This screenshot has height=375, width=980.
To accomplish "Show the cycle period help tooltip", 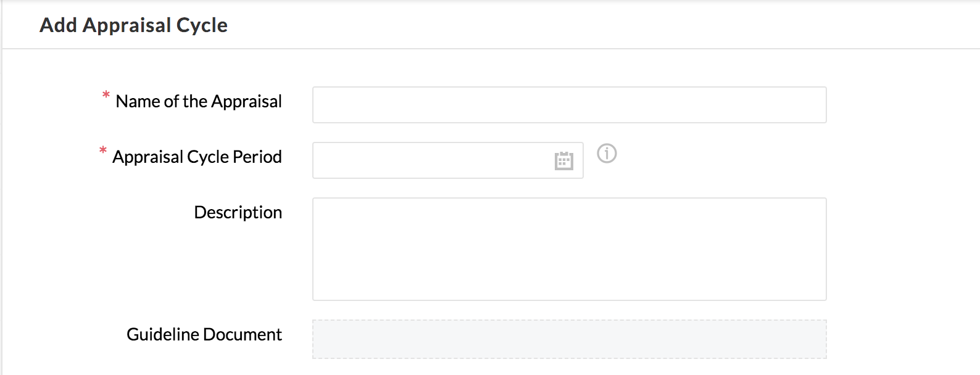I will 607,154.
